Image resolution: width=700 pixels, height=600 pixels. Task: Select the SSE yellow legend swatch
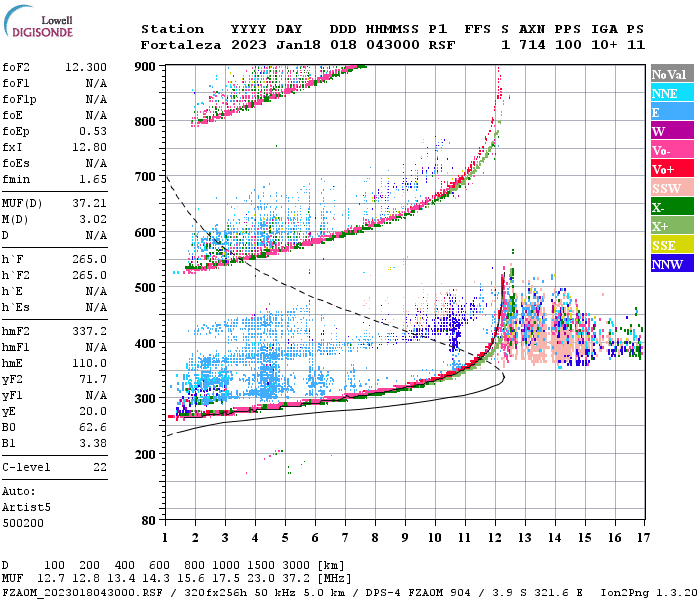pyautogui.click(x=672, y=245)
